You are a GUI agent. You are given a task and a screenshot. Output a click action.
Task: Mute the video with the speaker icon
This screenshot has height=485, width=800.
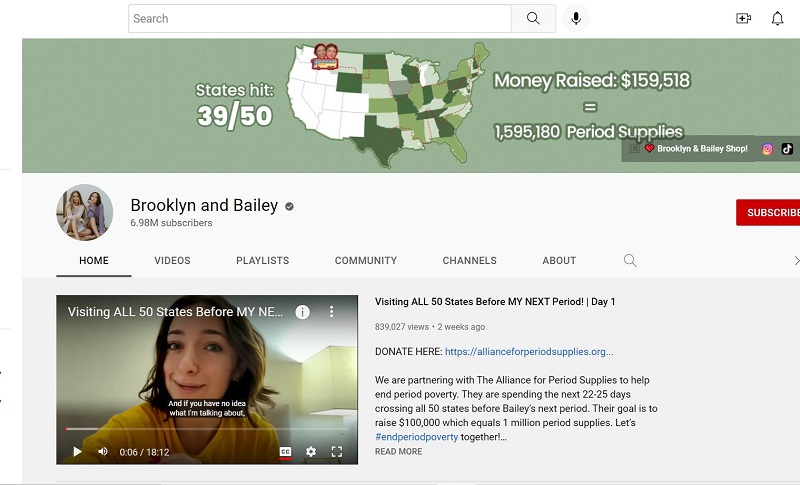click(103, 452)
